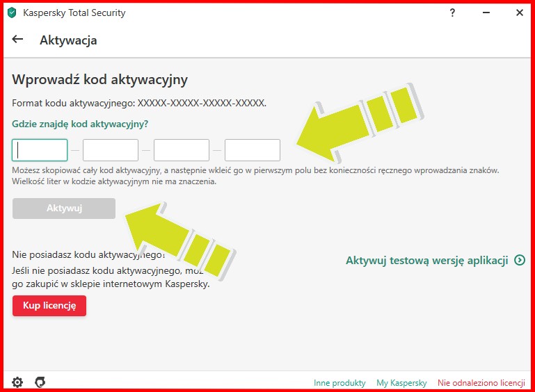Select the third activation code field
Image resolution: width=535 pixels, height=392 pixels.
[182, 150]
